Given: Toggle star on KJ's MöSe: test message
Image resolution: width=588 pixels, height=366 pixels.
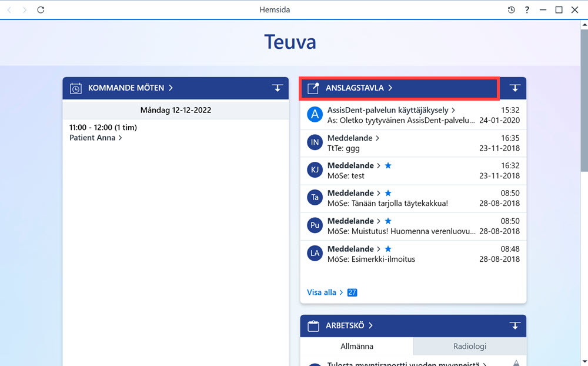Looking at the screenshot, I should click(x=388, y=165).
